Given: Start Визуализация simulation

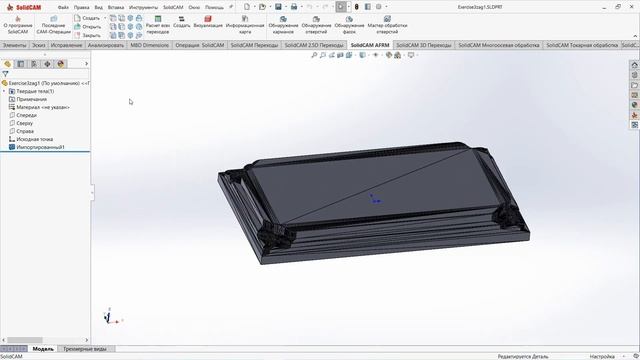Looking at the screenshot, I should pos(208,22).
